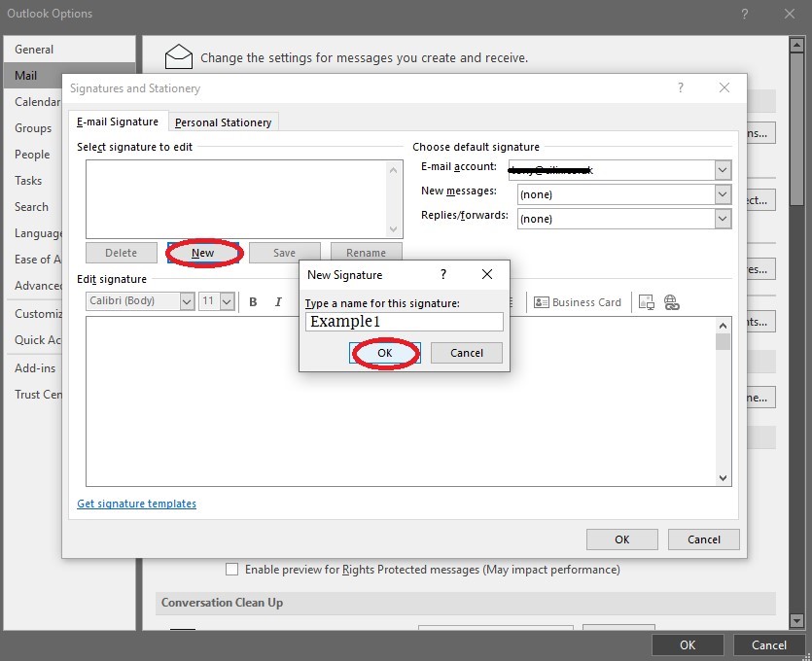Viewport: 812px width, 661px height.
Task: Close the Outlook Options window
Action: coord(790,14)
